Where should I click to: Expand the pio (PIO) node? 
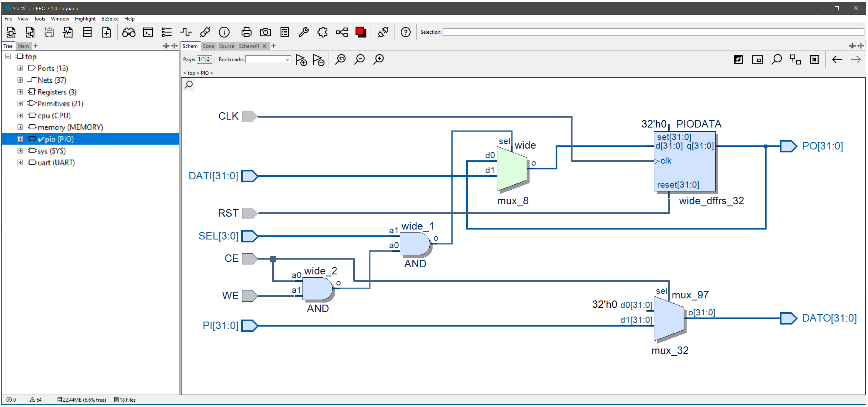(x=20, y=139)
